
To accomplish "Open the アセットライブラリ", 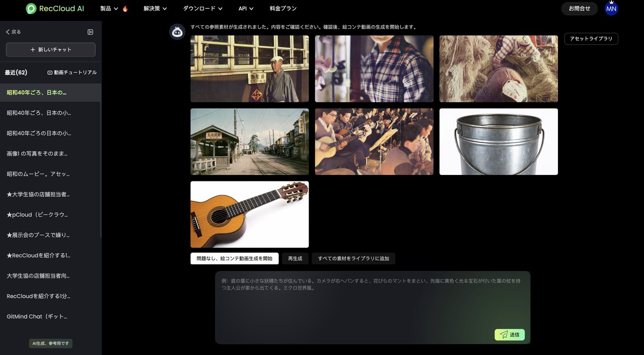I will pyautogui.click(x=591, y=39).
